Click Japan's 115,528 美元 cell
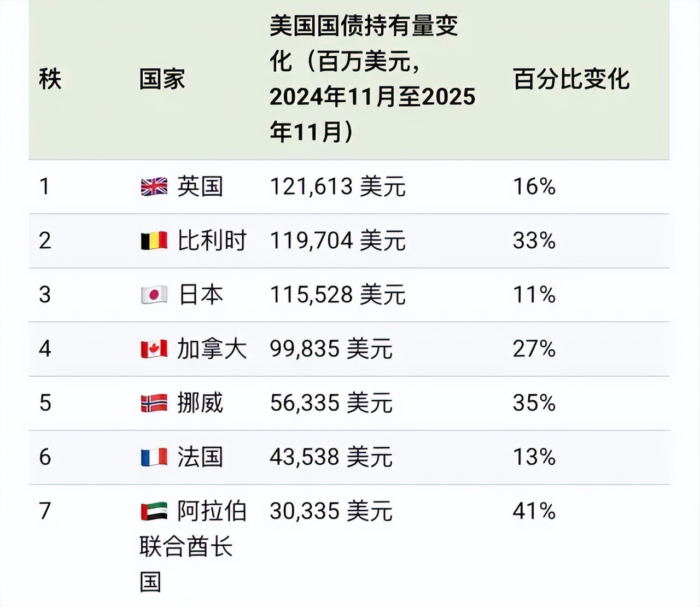Screen dimensions: 700x607 tap(337, 295)
